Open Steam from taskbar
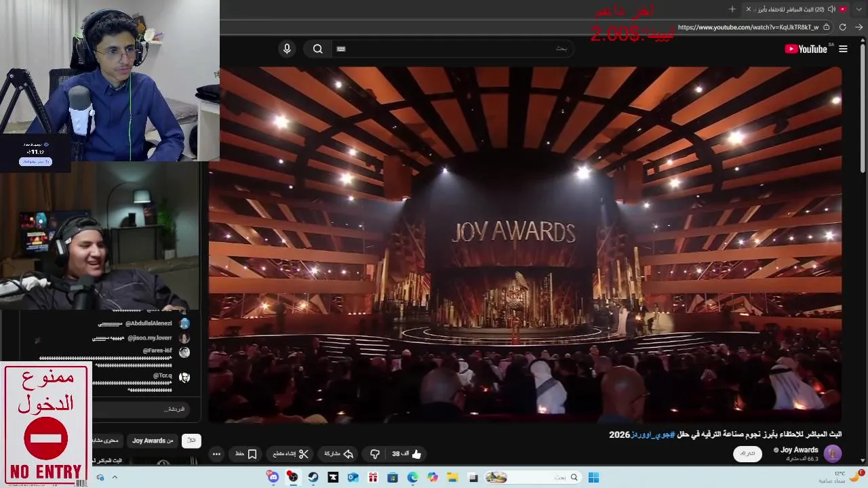 313,477
